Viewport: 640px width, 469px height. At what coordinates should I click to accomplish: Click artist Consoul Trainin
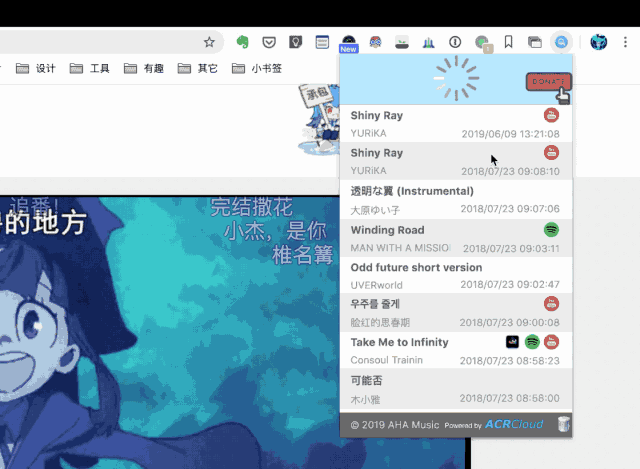pos(387,360)
